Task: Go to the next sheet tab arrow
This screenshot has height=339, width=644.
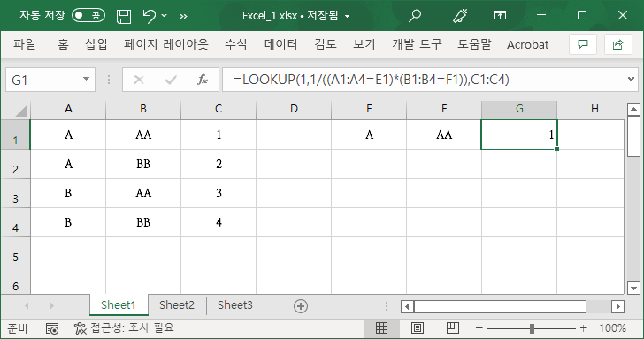Action: click(51, 305)
